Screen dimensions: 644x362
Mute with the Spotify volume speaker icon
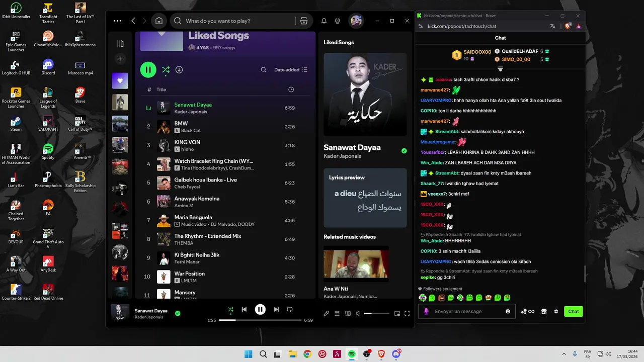pyautogui.click(x=358, y=313)
